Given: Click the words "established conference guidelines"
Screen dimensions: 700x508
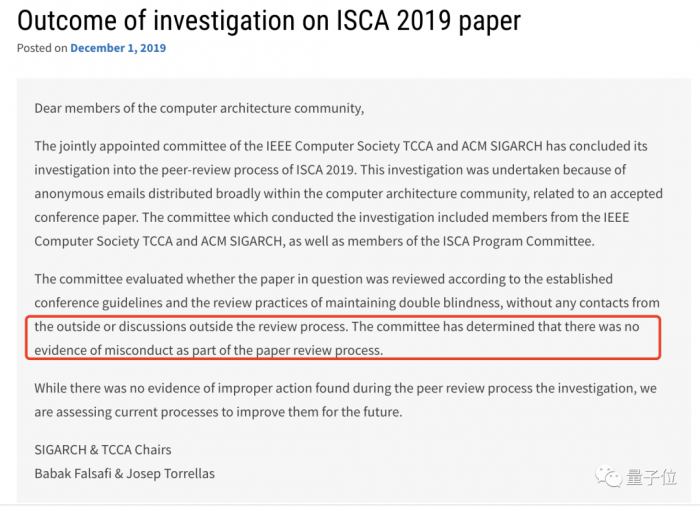Looking at the screenshot, I should coord(559,279).
